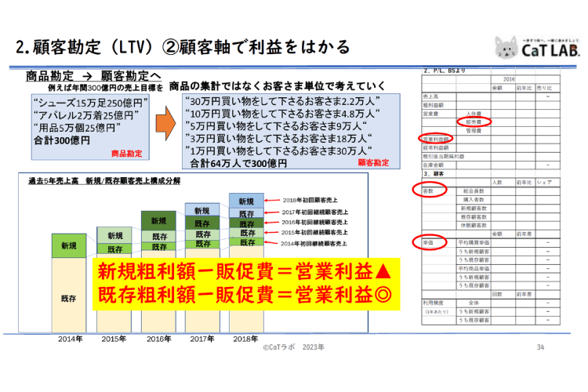
Task: Click the circled 販売費 cell
Action: 474,122
